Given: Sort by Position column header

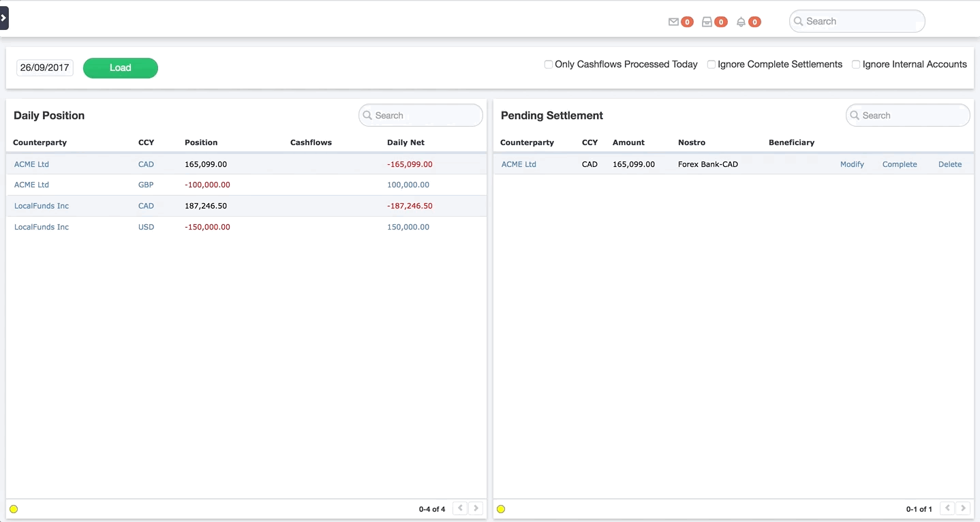Looking at the screenshot, I should pyautogui.click(x=201, y=142).
